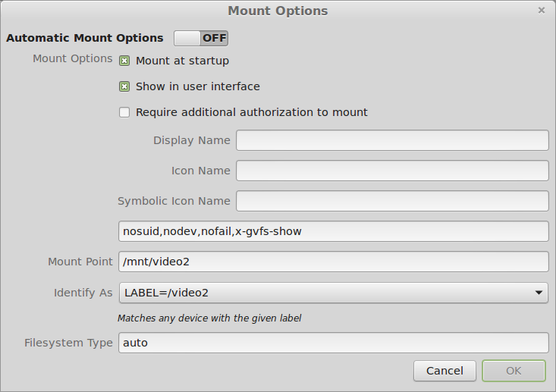The height and width of the screenshot is (392, 556).
Task: Edit the Mount Point /mnt/video2 field
Action: click(333, 262)
